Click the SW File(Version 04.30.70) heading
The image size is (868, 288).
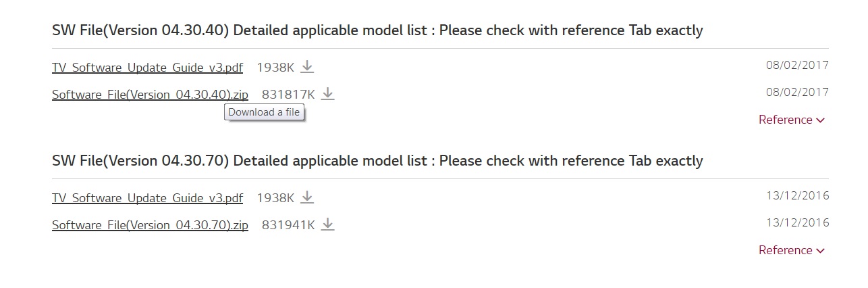pyautogui.click(x=377, y=161)
